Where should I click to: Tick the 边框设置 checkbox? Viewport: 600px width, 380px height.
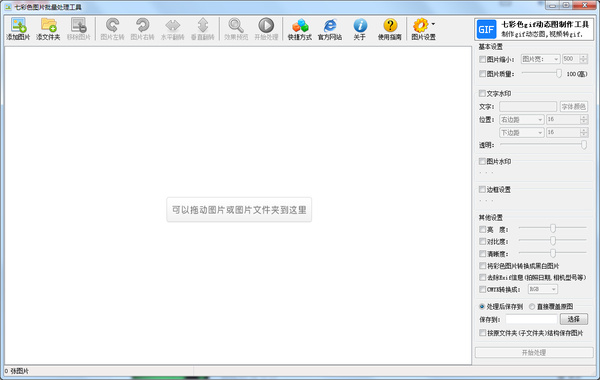[482, 189]
